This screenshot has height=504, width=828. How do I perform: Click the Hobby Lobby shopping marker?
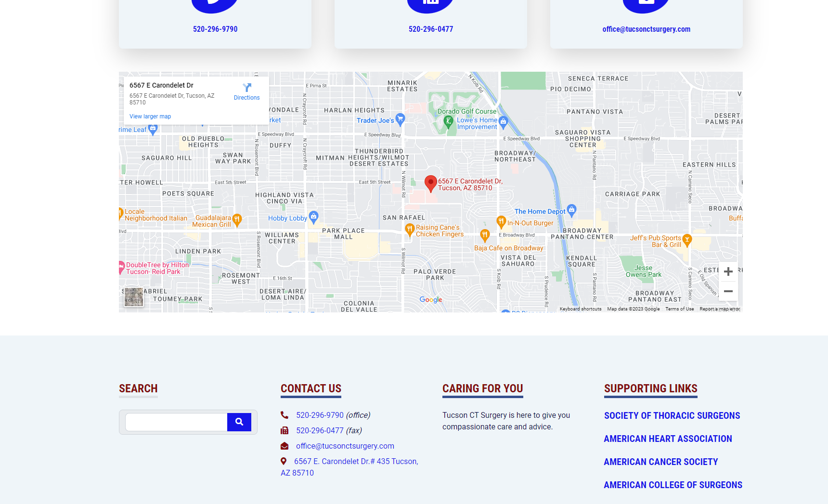point(314,217)
